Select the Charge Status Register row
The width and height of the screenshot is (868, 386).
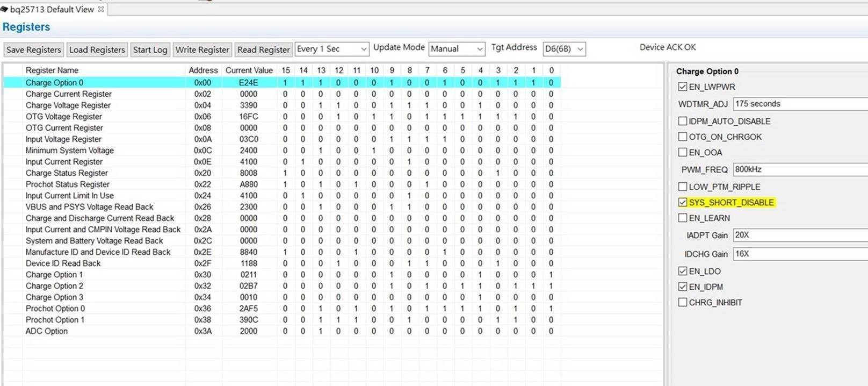(x=282, y=173)
